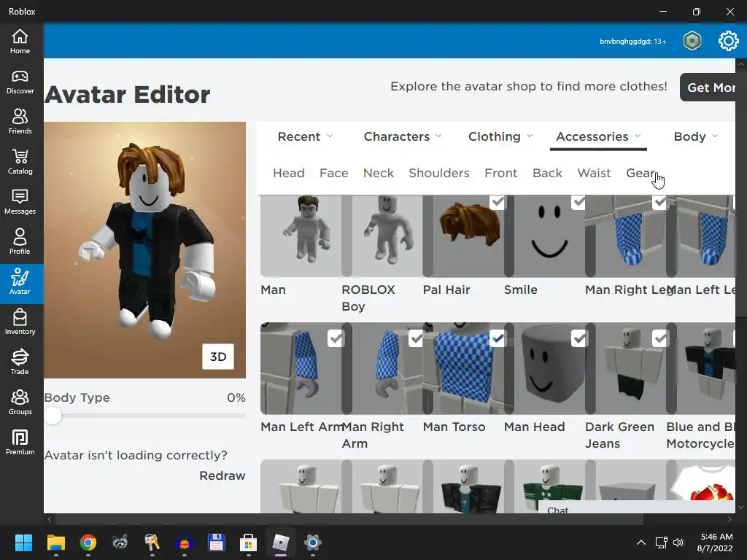
Task: Select the Head accessories tab
Action: tap(289, 174)
